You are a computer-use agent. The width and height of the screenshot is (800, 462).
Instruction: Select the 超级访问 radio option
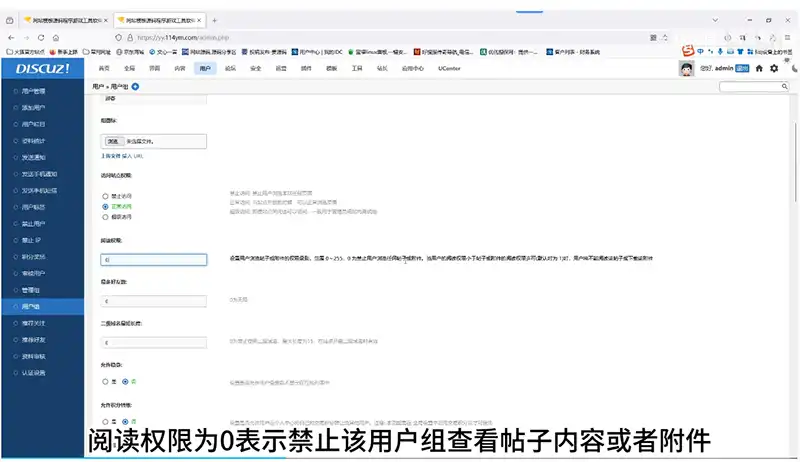[x=105, y=216]
